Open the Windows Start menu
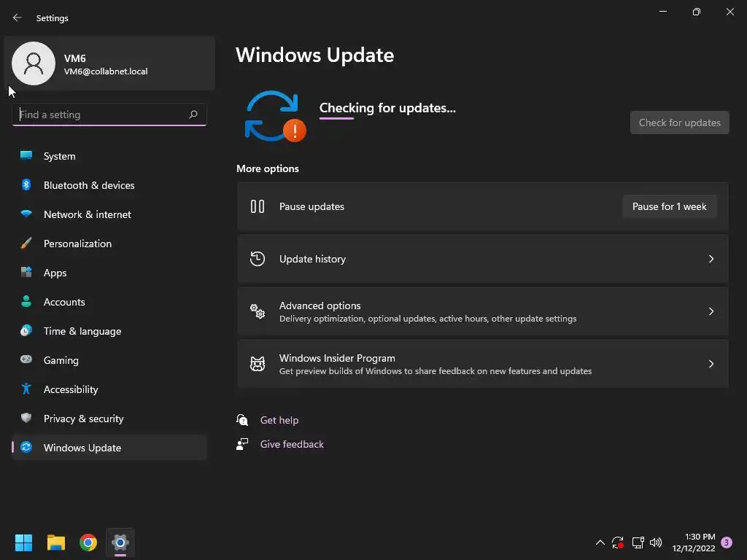This screenshot has width=747, height=560. [23, 542]
